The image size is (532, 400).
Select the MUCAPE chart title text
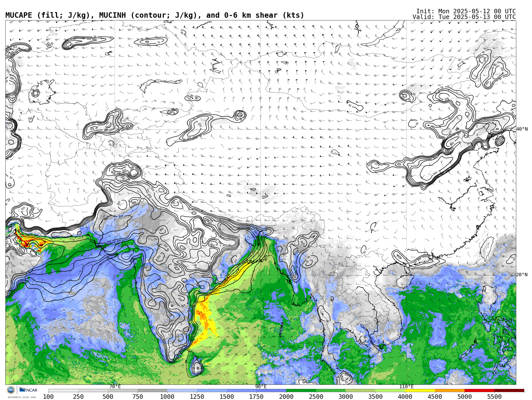tap(155, 15)
